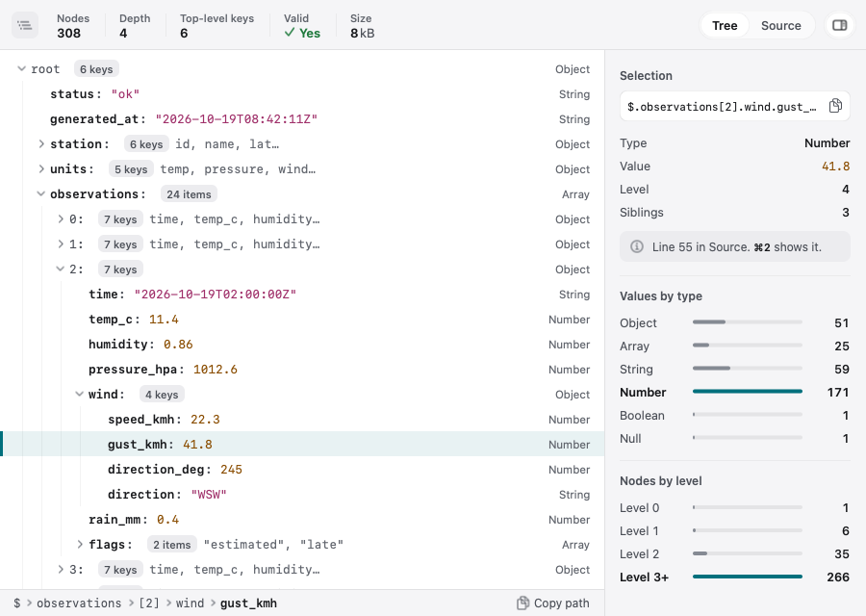Click the Depth 4 stat
The height and width of the screenshot is (616, 866).
pyautogui.click(x=135, y=25)
